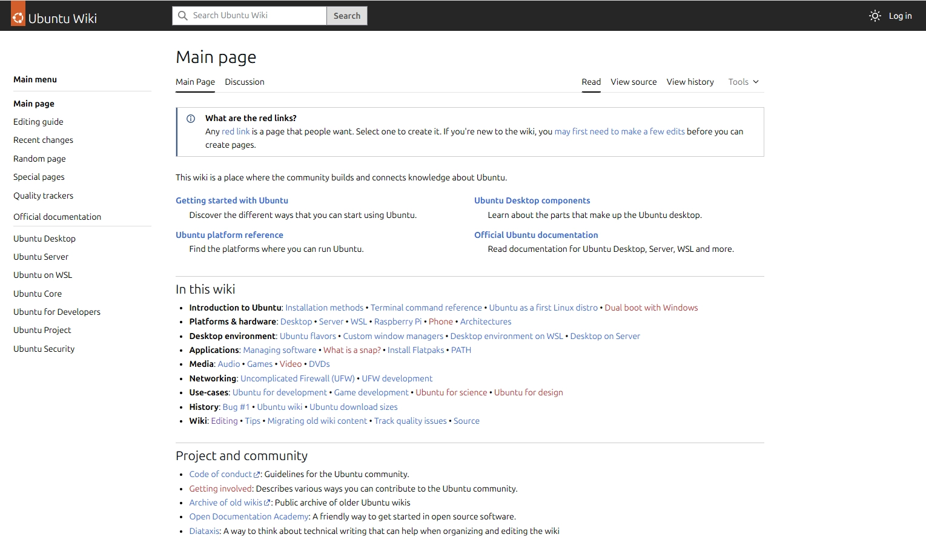Open Quality trackers in the sidebar

[x=43, y=196]
